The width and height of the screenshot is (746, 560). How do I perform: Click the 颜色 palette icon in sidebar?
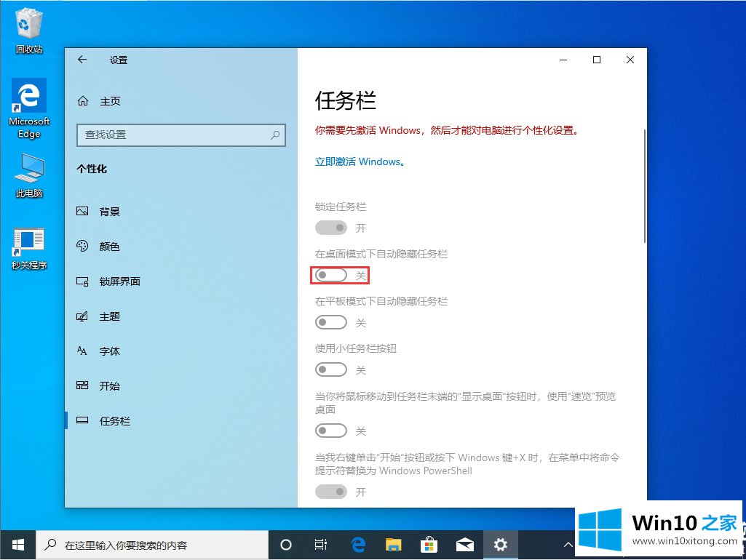coord(82,246)
